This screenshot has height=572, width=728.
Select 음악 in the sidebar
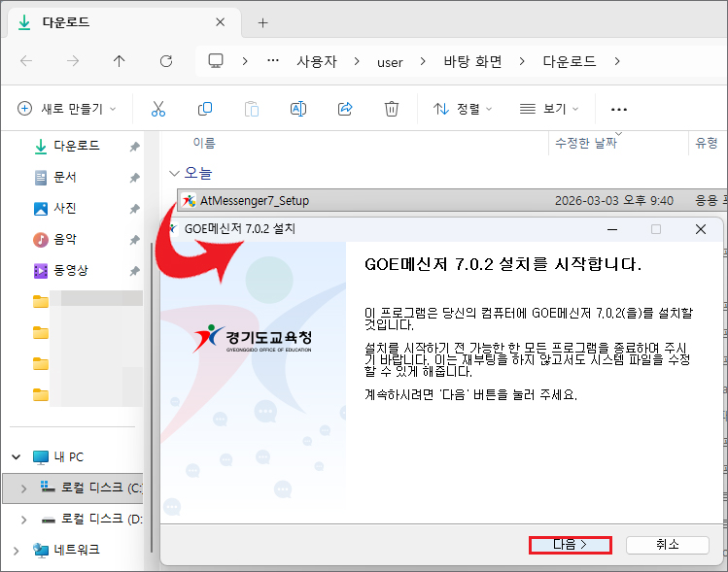click(65, 239)
